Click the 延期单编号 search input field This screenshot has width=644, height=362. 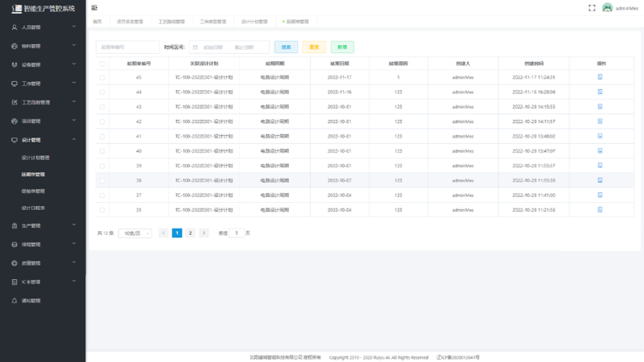click(x=127, y=47)
